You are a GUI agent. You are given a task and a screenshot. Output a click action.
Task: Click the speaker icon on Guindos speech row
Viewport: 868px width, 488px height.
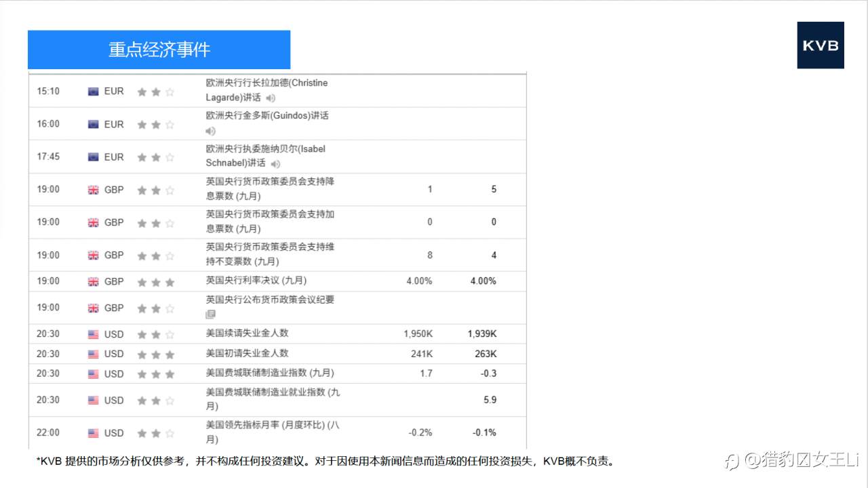[210, 131]
